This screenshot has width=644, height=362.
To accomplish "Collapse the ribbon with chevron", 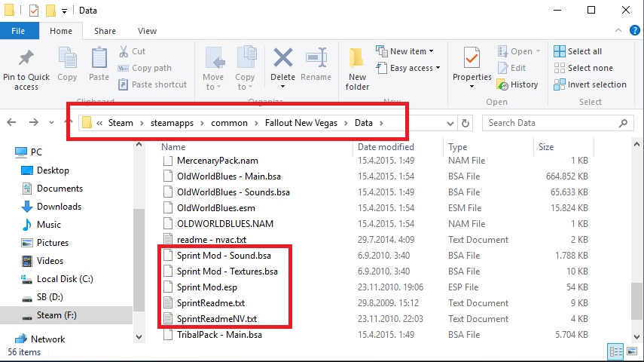I will coord(618,30).
